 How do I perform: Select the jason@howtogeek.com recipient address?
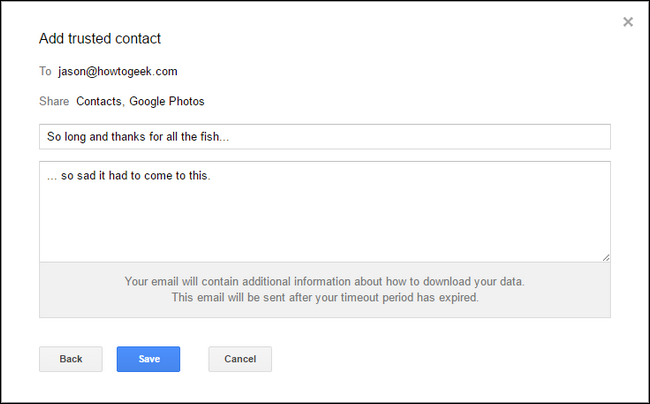118,71
